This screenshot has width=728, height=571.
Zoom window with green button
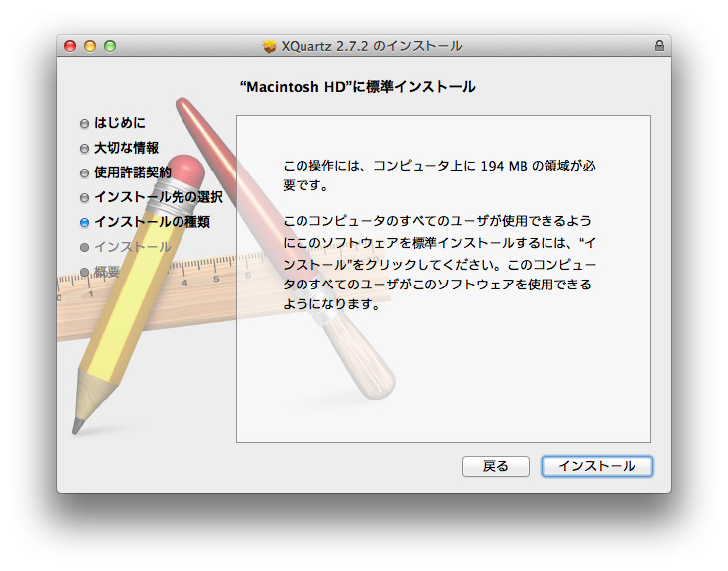pos(110,46)
